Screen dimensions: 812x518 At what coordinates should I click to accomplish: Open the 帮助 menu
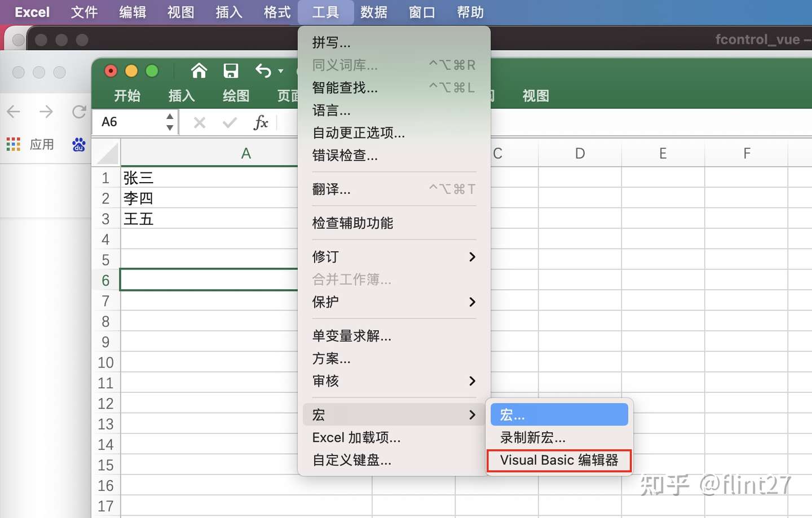click(471, 12)
